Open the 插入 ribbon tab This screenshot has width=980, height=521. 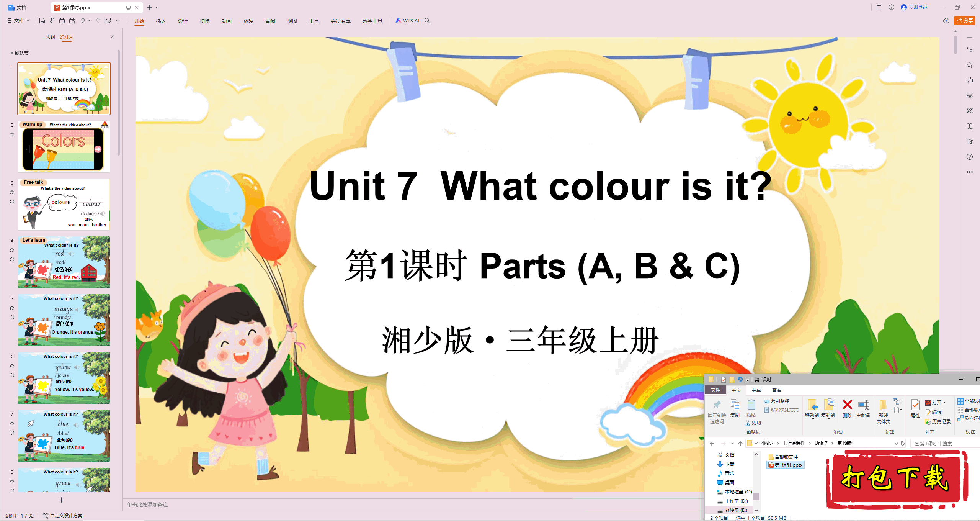pyautogui.click(x=161, y=21)
